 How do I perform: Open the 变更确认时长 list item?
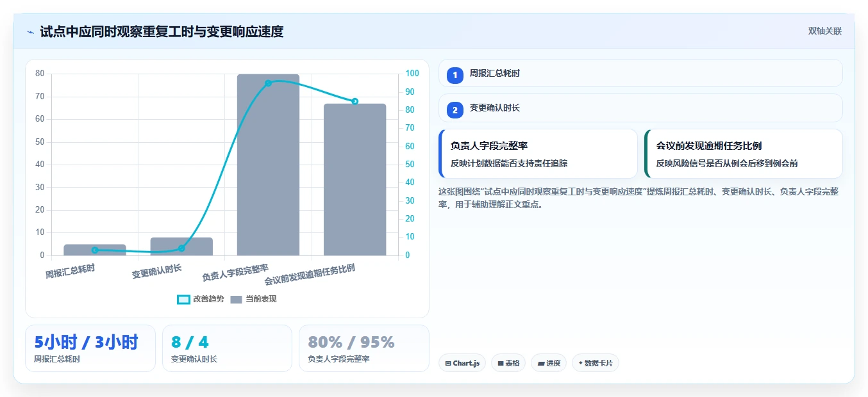click(x=640, y=108)
